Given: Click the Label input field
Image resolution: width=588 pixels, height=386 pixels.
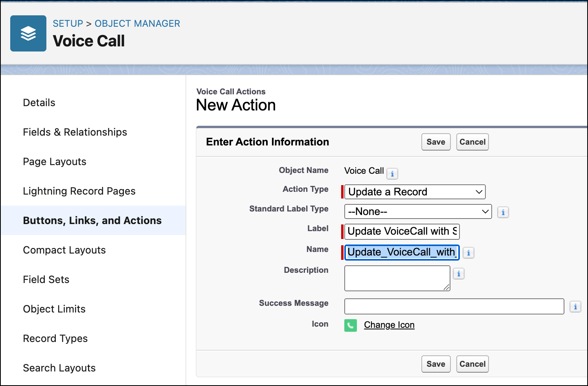Looking at the screenshot, I should (x=402, y=232).
